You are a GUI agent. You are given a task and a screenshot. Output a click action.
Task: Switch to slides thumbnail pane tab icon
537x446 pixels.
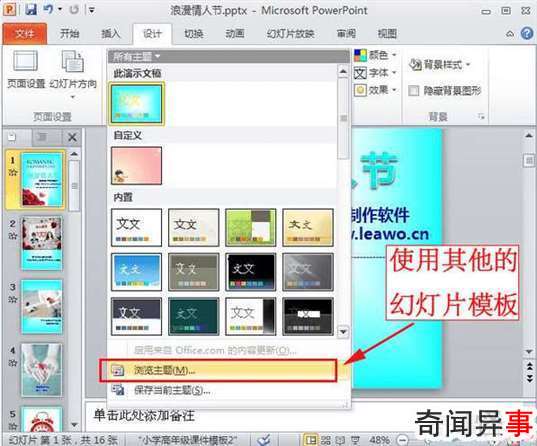point(12,137)
